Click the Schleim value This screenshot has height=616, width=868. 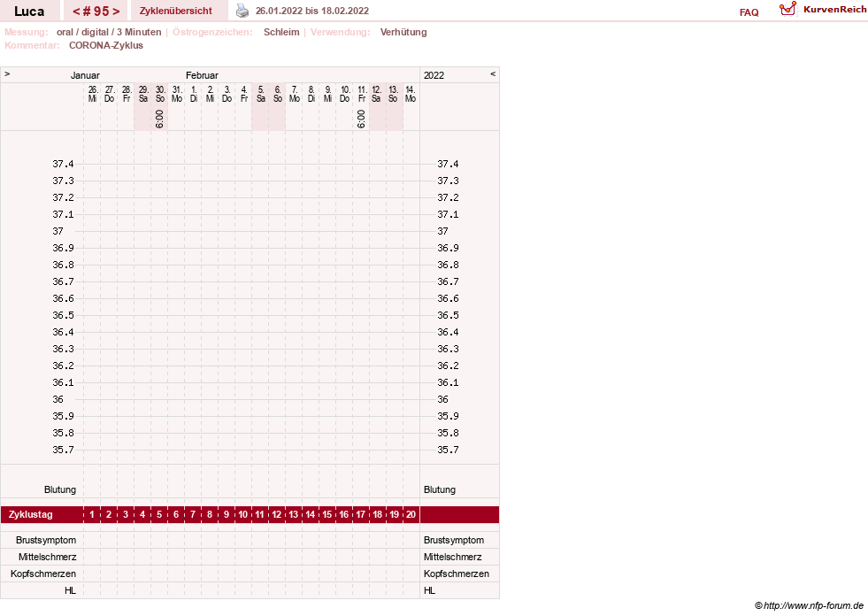click(x=281, y=32)
